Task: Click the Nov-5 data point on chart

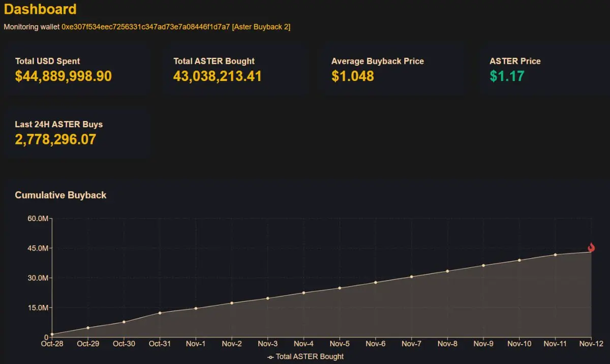Action: (340, 288)
